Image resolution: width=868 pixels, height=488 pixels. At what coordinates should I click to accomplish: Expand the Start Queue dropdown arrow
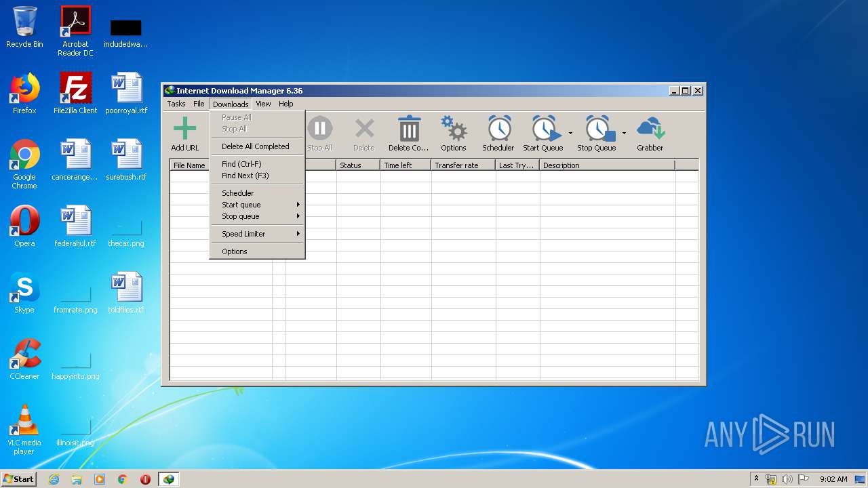tap(570, 133)
